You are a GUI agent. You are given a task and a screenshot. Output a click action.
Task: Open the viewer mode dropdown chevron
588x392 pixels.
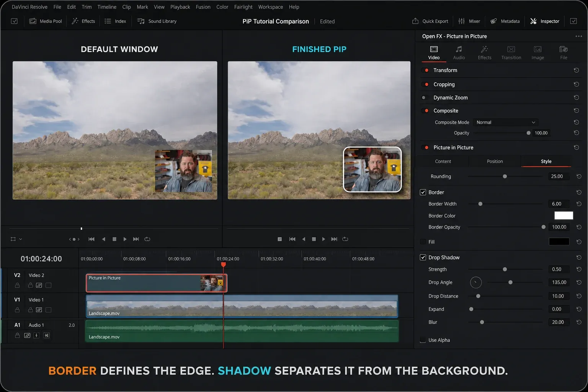pyautogui.click(x=21, y=239)
